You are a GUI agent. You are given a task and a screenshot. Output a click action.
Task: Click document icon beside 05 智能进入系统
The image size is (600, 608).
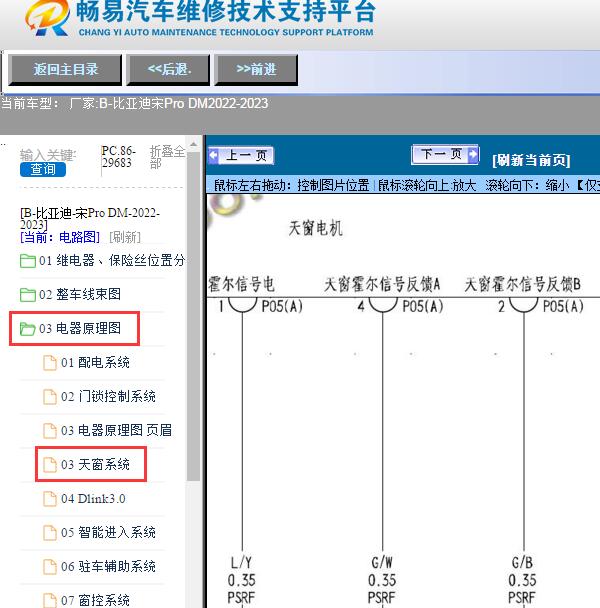(50, 533)
